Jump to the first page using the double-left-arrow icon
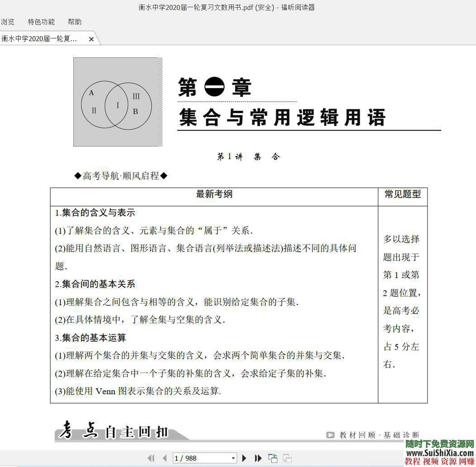 pyautogui.click(x=151, y=458)
